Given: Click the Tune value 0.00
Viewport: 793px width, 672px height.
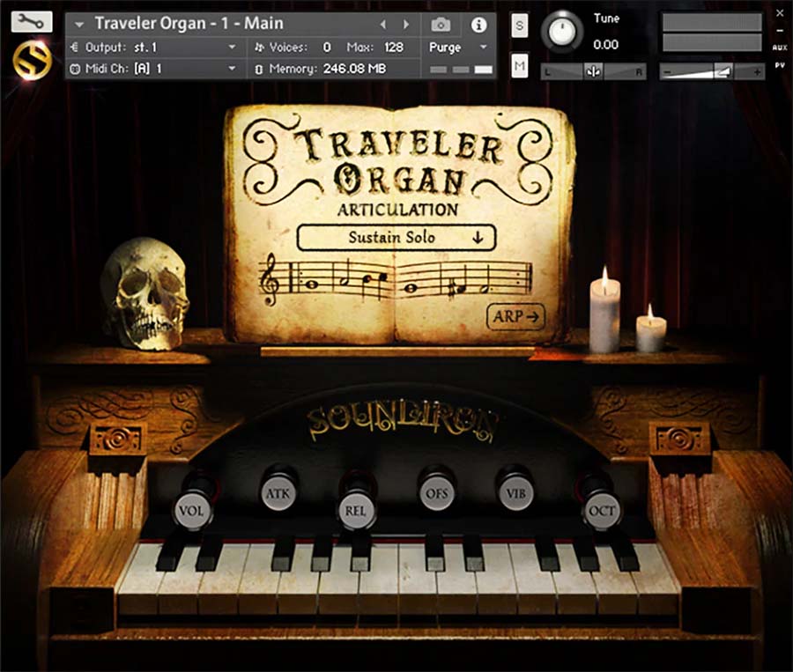Looking at the screenshot, I should [605, 45].
